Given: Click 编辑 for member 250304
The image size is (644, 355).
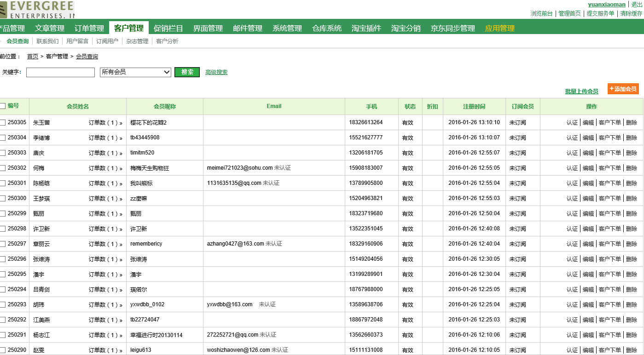Looking at the screenshot, I should point(588,138).
